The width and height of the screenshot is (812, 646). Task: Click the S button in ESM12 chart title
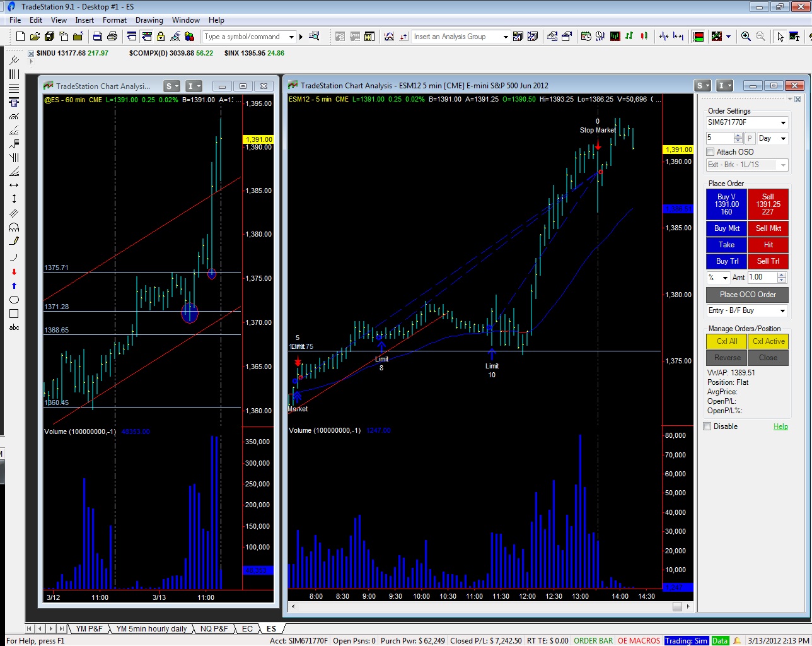coord(702,85)
